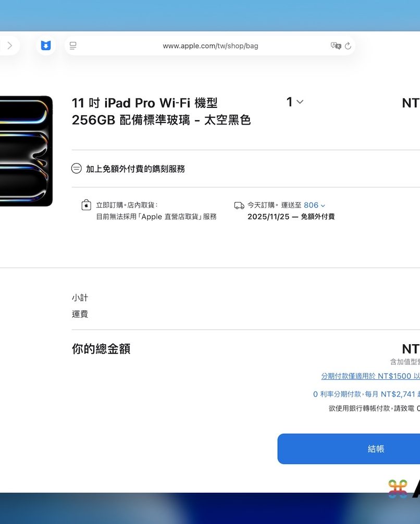Click the reader view icon in address bar
Viewport: 420px width, 524px height.
[x=73, y=46]
